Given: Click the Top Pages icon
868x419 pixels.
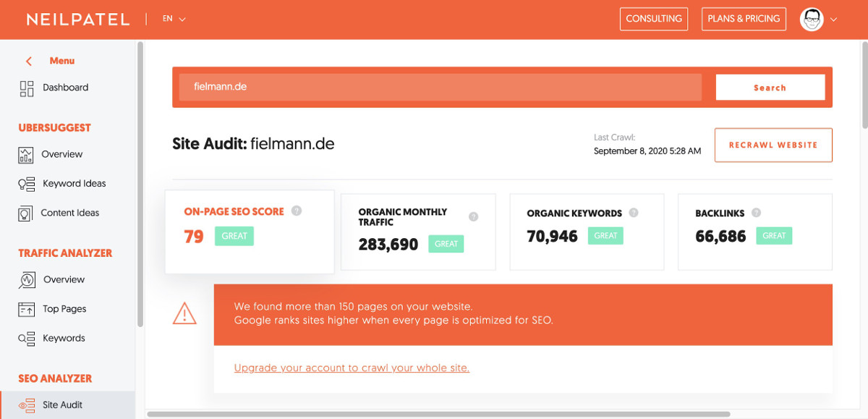Looking at the screenshot, I should [x=27, y=310].
